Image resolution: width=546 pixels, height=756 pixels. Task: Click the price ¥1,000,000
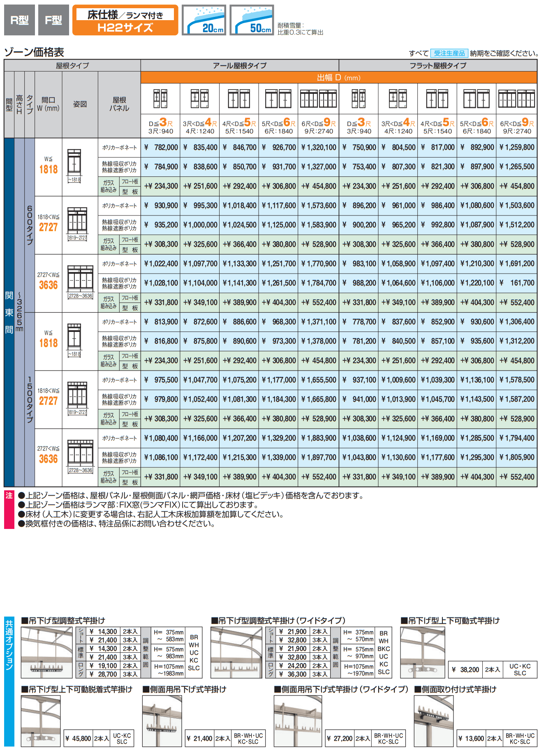pyautogui.click(x=200, y=225)
